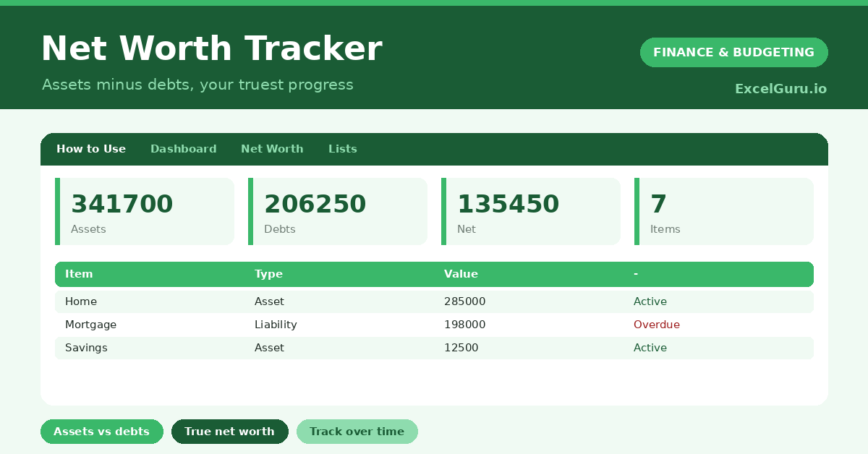Click the dash column header
Viewport: 868px width, 454px height.
point(636,274)
